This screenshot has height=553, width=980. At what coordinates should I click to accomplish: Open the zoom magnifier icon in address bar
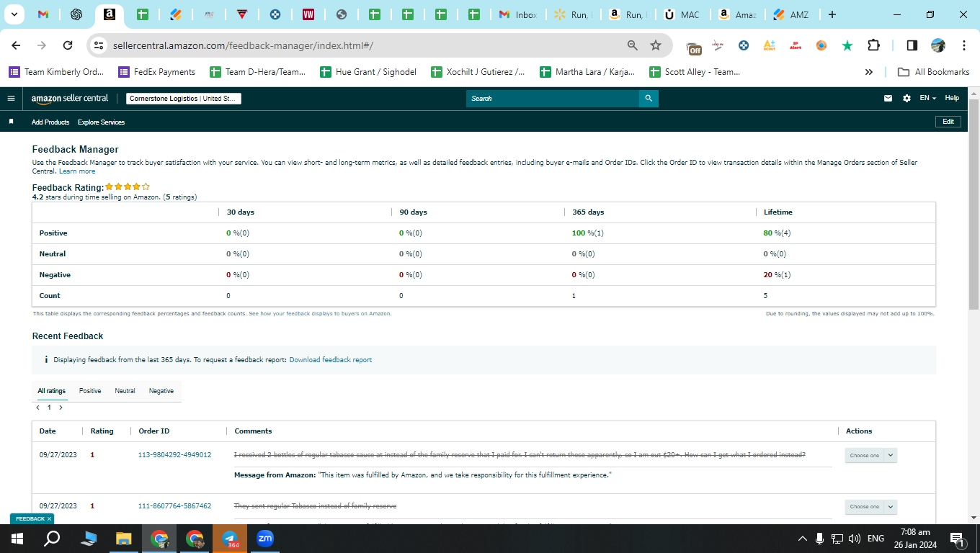click(633, 45)
